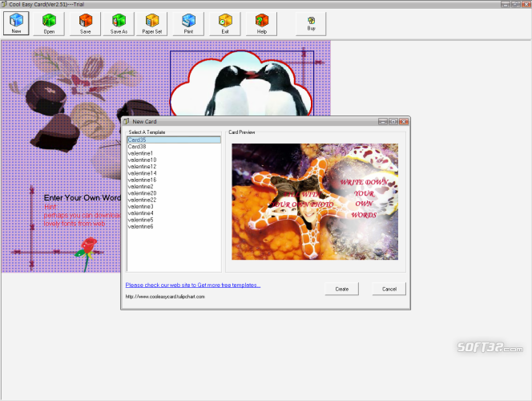Select the valentine2 template
Image resolution: width=532 pixels, height=401 pixels.
(174, 186)
